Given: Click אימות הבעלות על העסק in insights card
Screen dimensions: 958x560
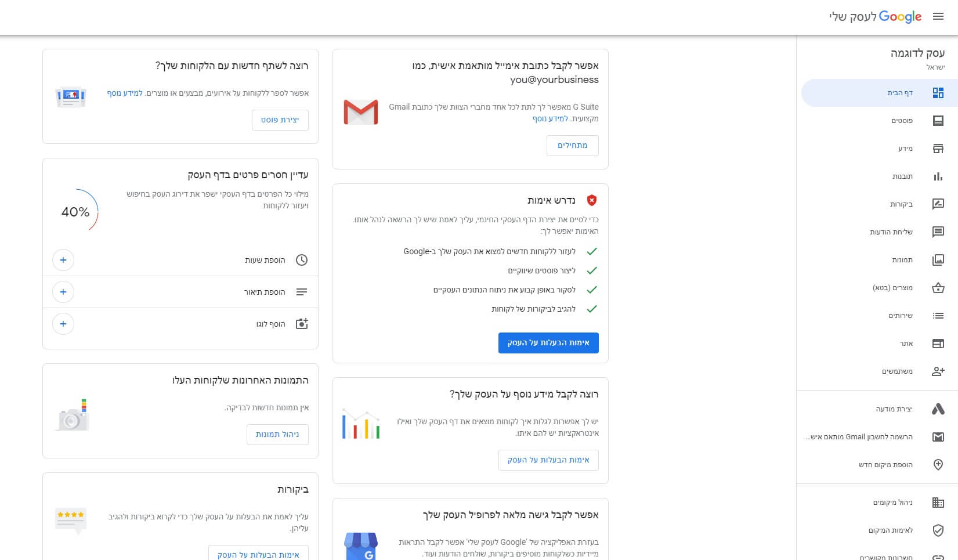Looking at the screenshot, I should [x=548, y=460].
